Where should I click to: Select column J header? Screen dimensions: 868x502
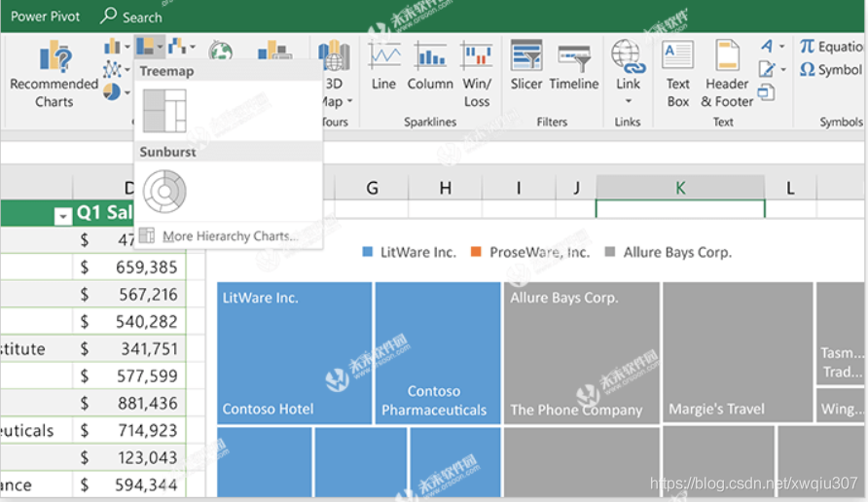(576, 188)
